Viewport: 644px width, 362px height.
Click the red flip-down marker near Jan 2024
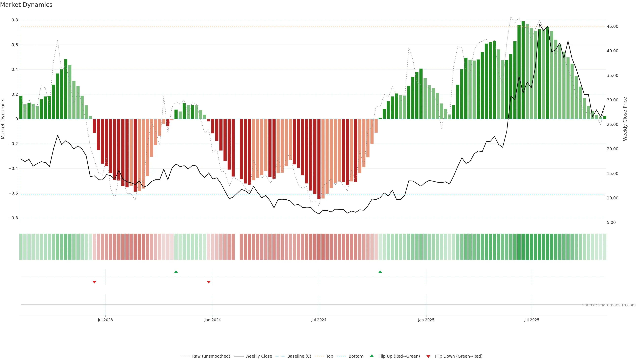coord(208,282)
